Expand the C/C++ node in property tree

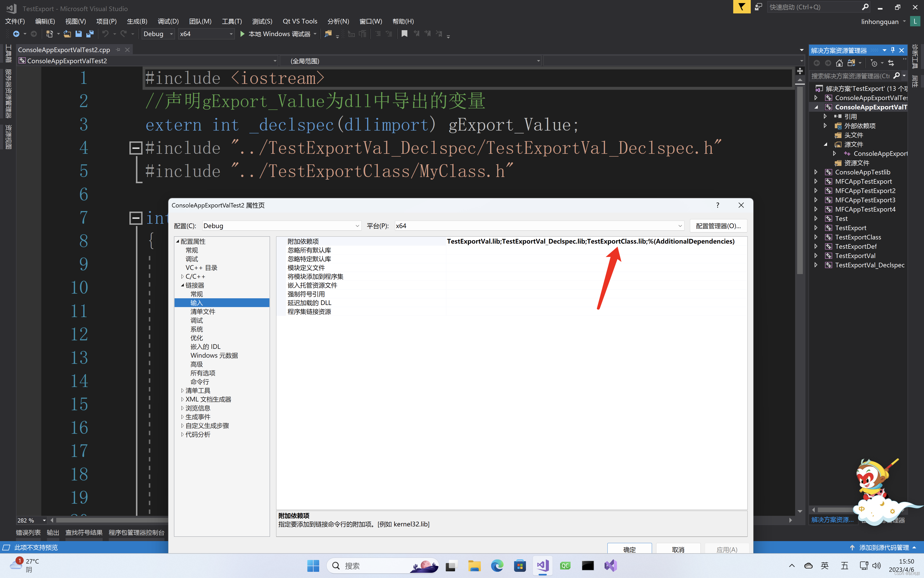coord(182,276)
